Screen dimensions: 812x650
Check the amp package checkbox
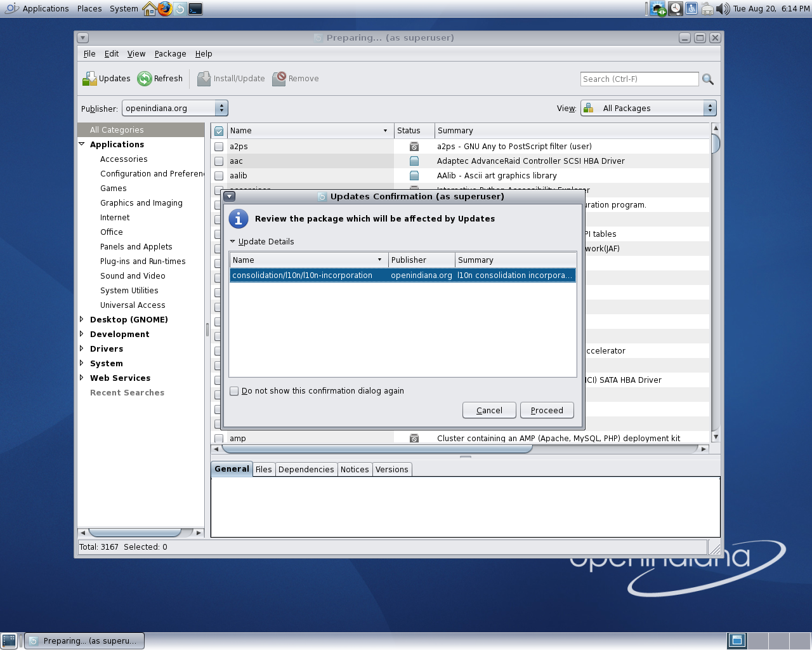[x=219, y=439]
